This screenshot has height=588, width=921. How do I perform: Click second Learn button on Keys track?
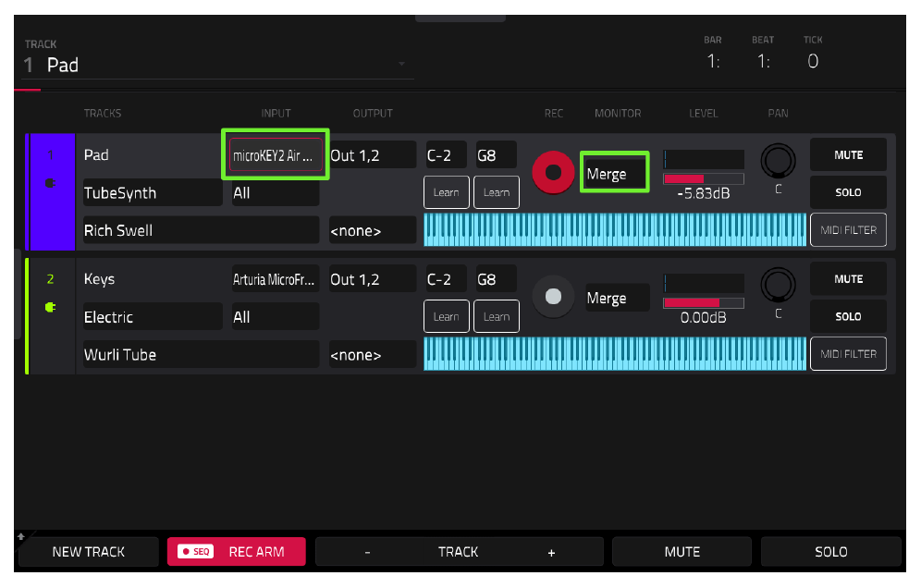tap(497, 316)
